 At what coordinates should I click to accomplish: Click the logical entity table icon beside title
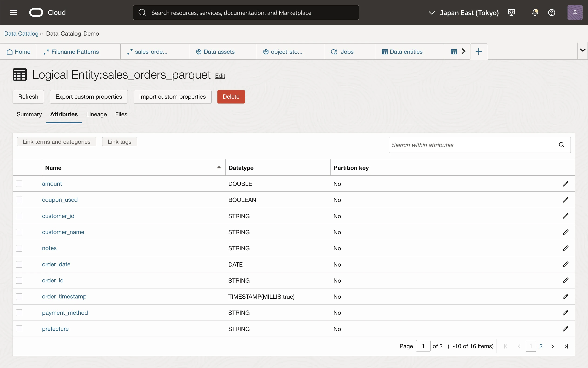click(20, 75)
